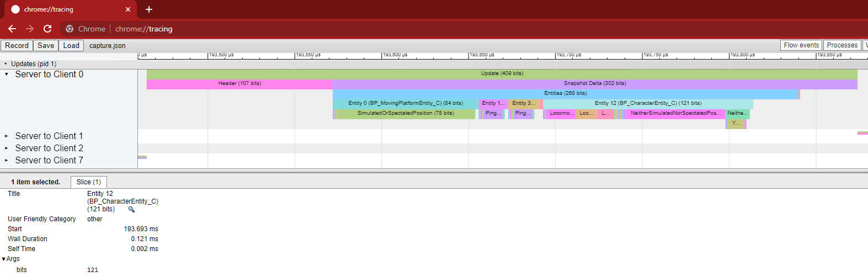Image resolution: width=868 pixels, height=277 pixels.
Task: Collapse the Args section
Action: [x=4, y=259]
